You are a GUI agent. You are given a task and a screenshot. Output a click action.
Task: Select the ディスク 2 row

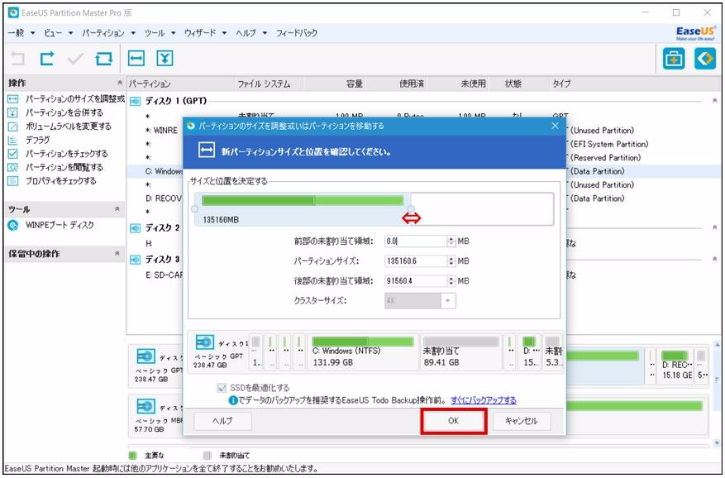pyautogui.click(x=163, y=228)
